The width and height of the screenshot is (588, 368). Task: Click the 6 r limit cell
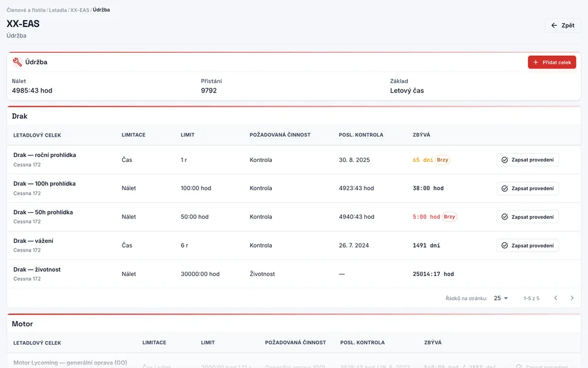coord(184,245)
